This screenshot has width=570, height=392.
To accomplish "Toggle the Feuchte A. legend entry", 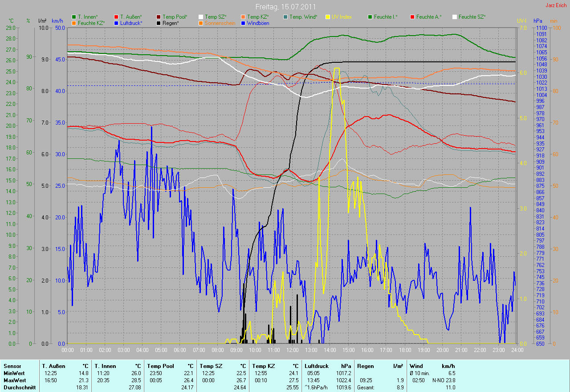I will [x=429, y=17].
